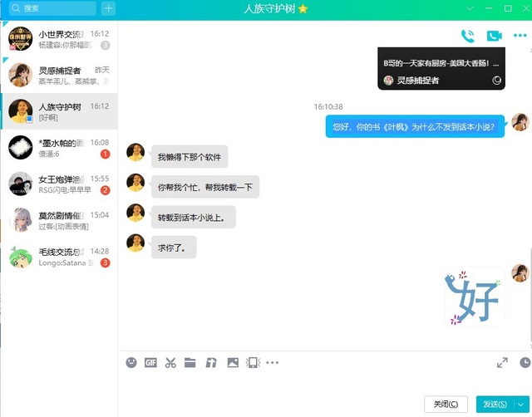Select the 女王炮弹 chat in list
Screen dimensions: 532x417
[x=58, y=184]
